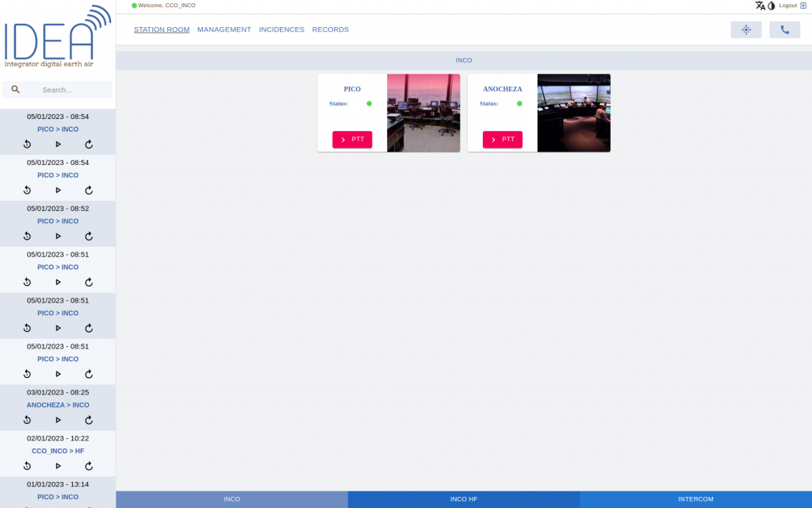Click the Logout icon
This screenshot has width=812, height=508.
click(803, 6)
